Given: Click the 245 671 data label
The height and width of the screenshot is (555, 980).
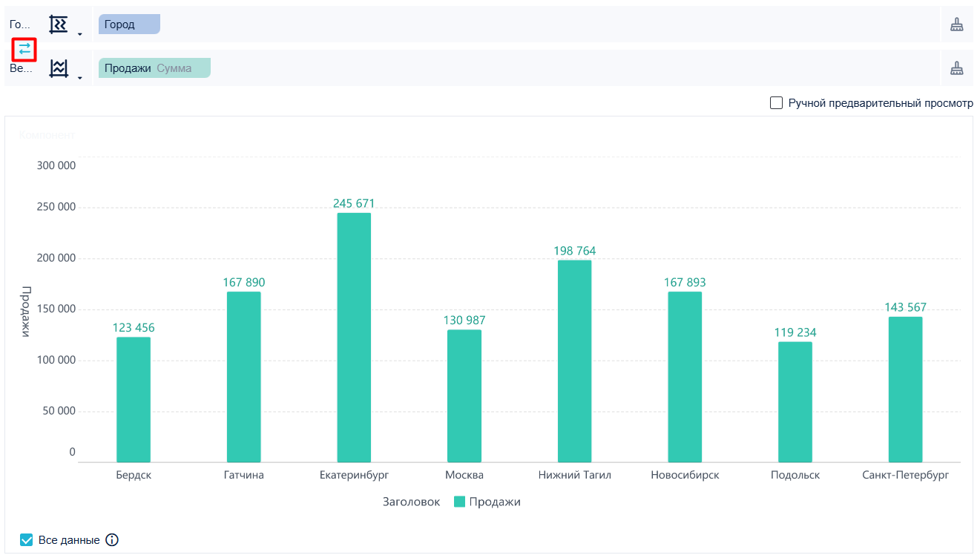Looking at the screenshot, I should 354,203.
